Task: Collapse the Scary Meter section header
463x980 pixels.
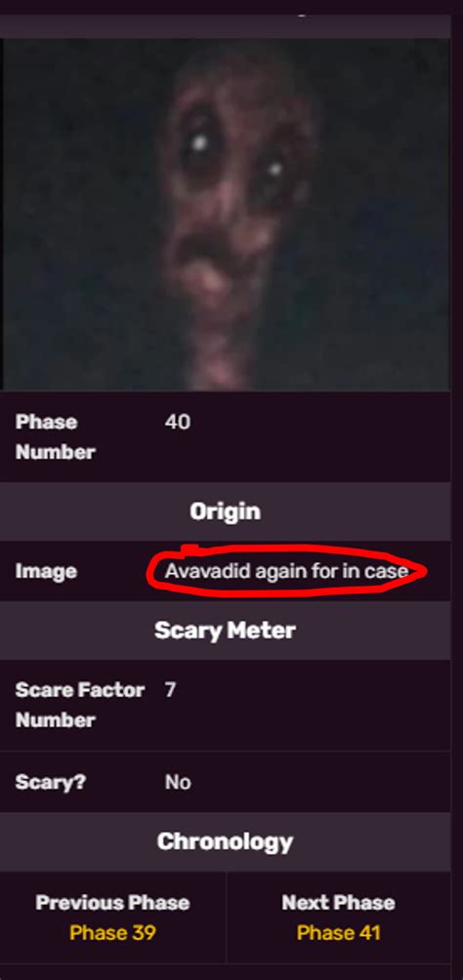Action: (226, 631)
